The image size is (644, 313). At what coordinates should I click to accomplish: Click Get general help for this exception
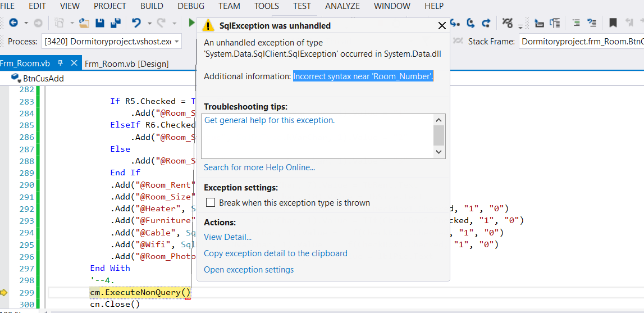point(270,120)
